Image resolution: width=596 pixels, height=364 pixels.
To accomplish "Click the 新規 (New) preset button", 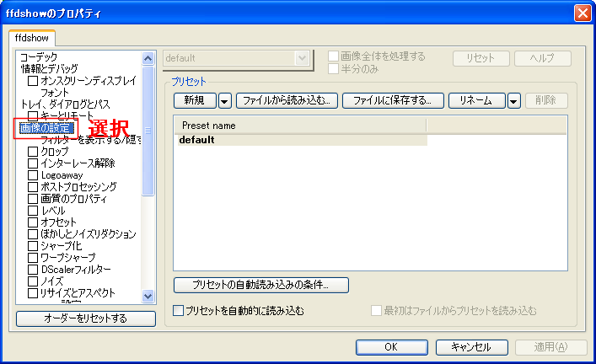I will pos(194,100).
